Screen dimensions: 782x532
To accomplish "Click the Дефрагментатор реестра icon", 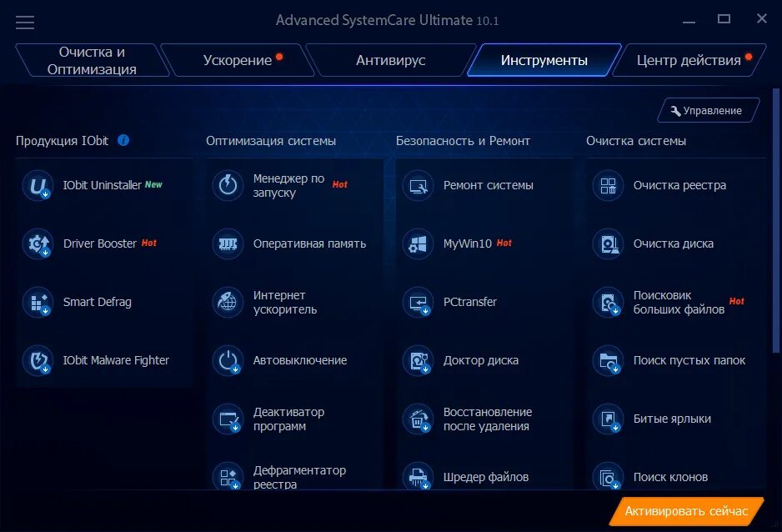I will 228,476.
